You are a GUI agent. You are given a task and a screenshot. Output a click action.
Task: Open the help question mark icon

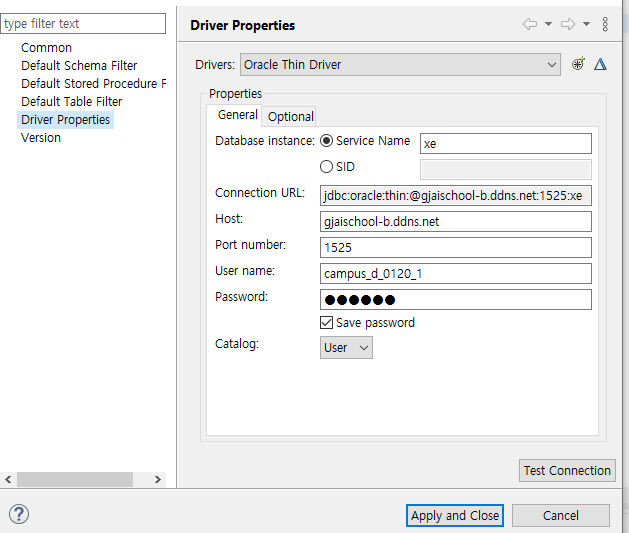point(19,514)
